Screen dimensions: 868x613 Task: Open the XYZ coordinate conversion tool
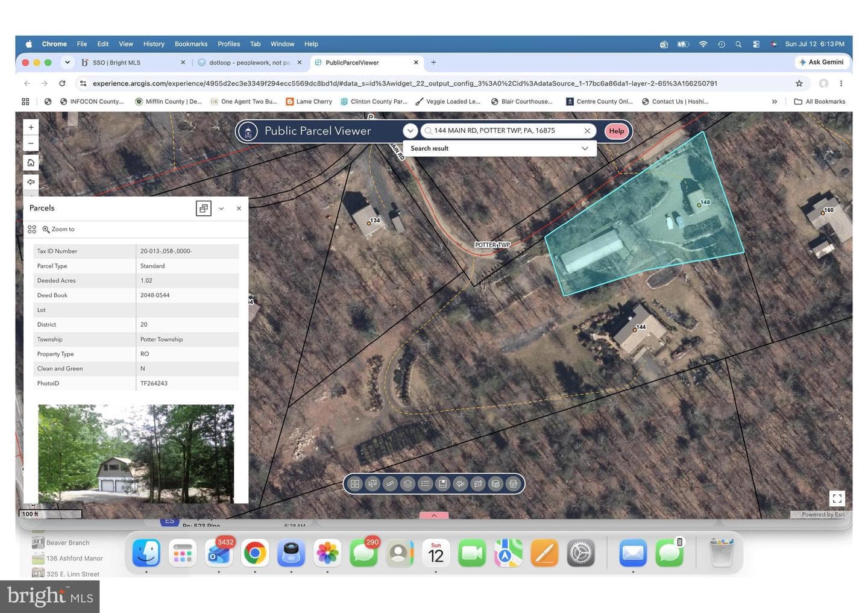[x=478, y=483]
